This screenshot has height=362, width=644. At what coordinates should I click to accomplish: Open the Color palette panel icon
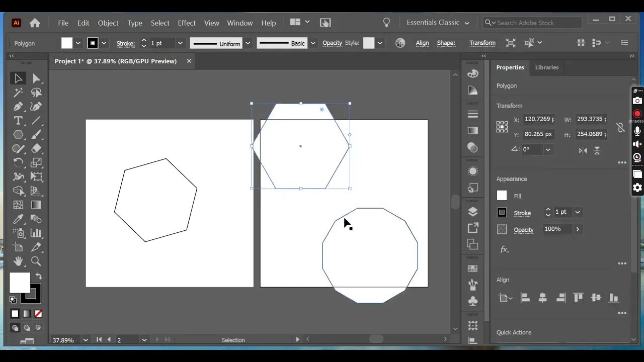coord(473,74)
